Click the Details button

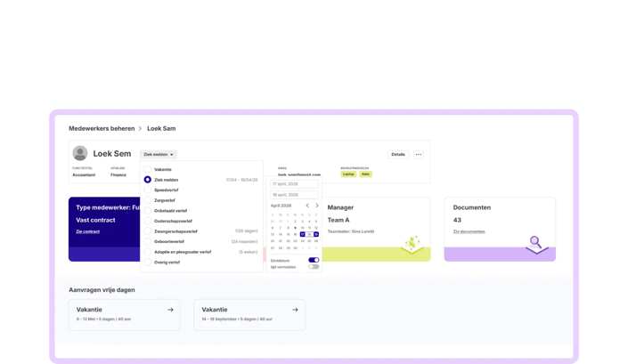pos(398,154)
